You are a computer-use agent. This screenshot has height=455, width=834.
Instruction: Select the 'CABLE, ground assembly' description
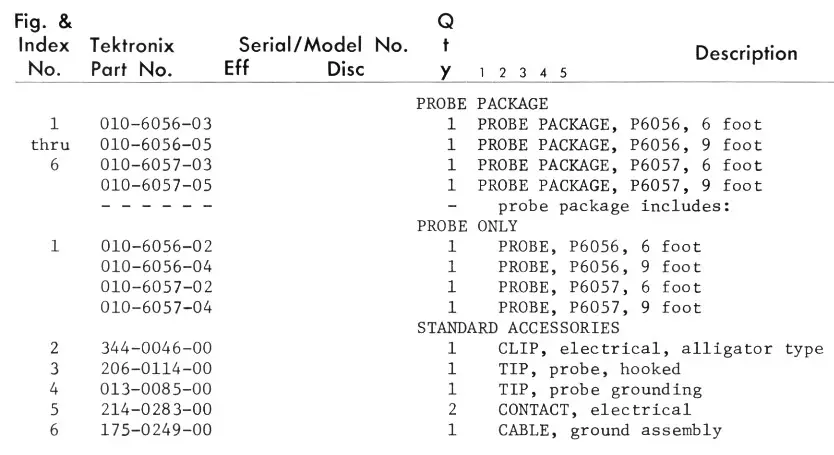click(610, 430)
